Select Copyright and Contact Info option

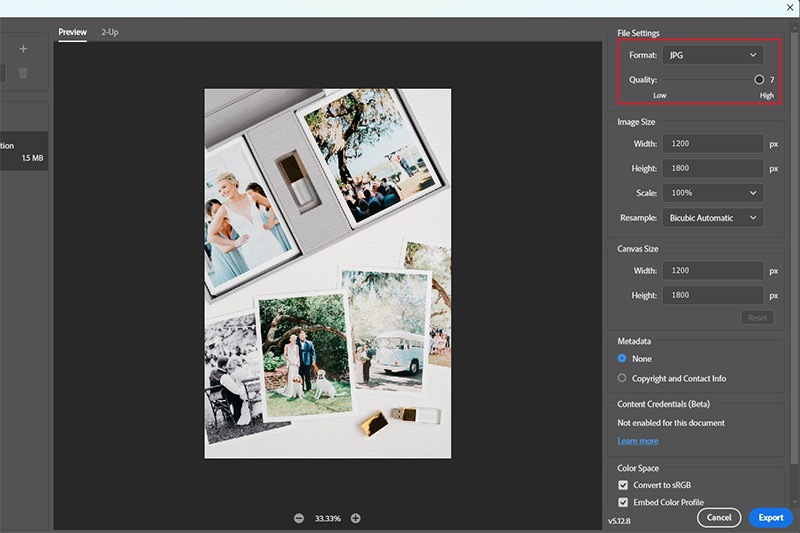click(x=622, y=378)
